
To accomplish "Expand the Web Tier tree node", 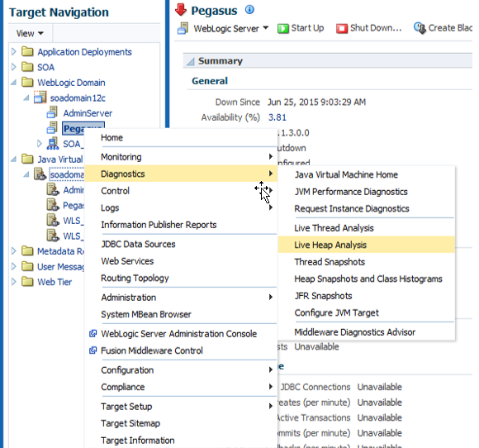I will click(14, 282).
